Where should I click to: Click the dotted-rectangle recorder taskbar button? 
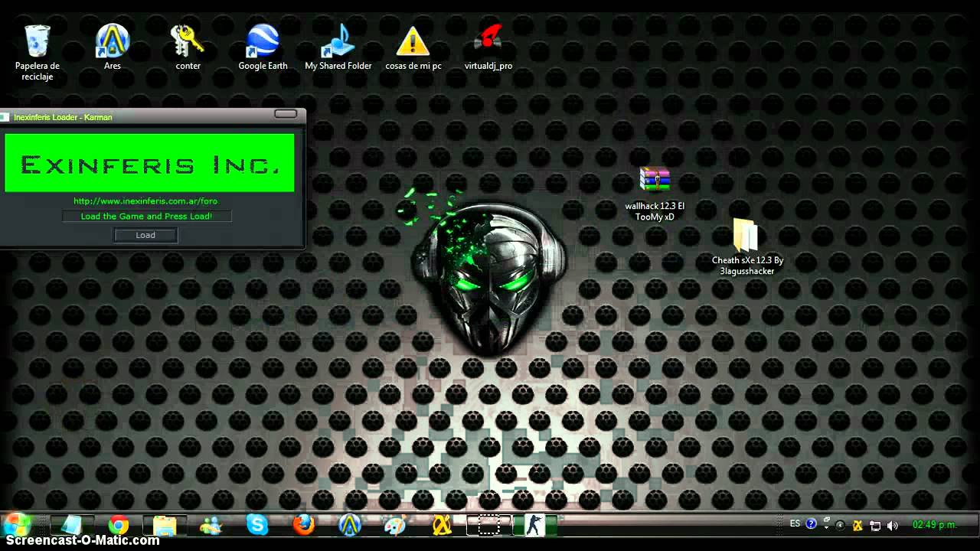click(x=489, y=525)
